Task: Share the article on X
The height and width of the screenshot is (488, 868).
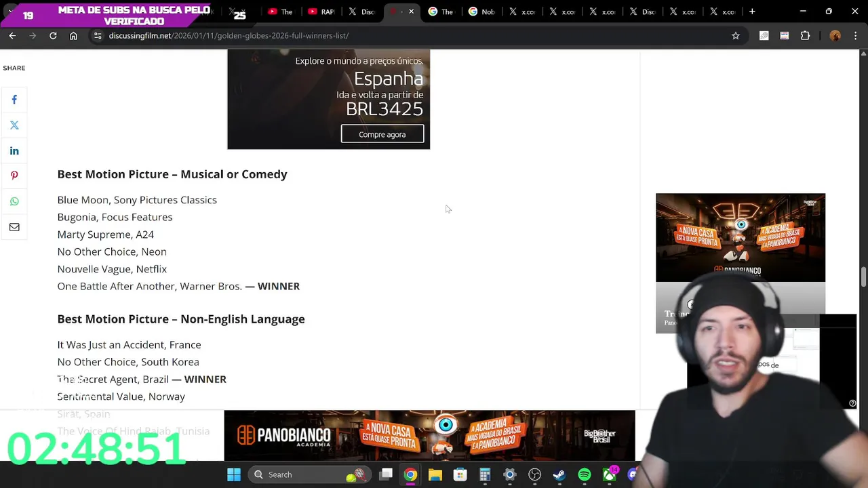Action: pyautogui.click(x=14, y=125)
